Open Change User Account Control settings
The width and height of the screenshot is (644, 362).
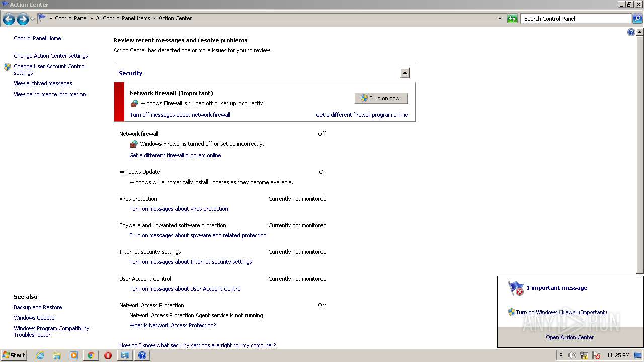tap(49, 69)
